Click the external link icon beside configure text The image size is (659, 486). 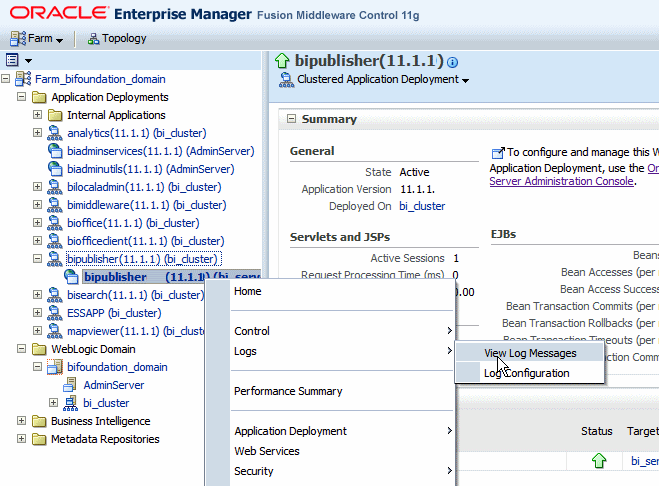click(498, 153)
